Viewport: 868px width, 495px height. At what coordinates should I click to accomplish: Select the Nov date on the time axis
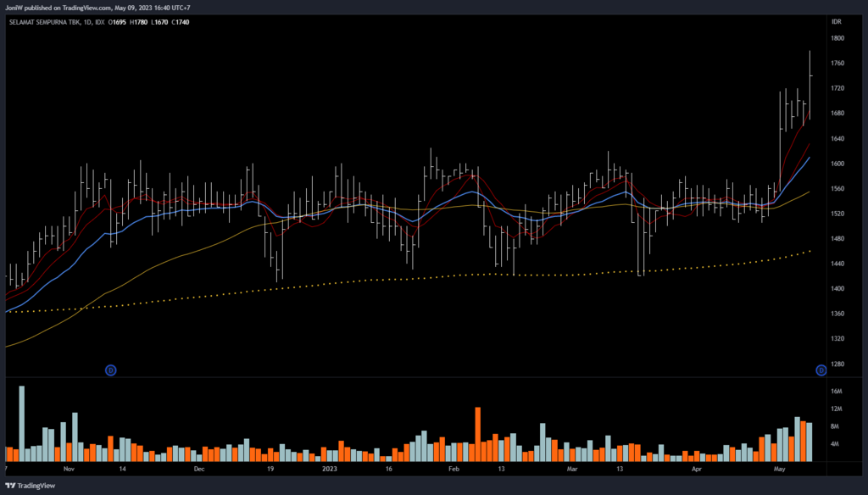click(69, 468)
